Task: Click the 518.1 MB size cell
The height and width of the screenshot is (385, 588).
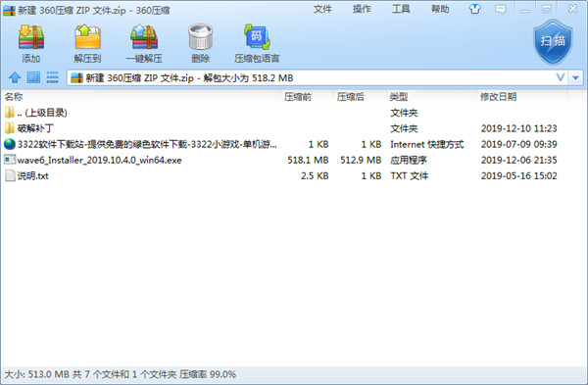Action: tap(308, 160)
